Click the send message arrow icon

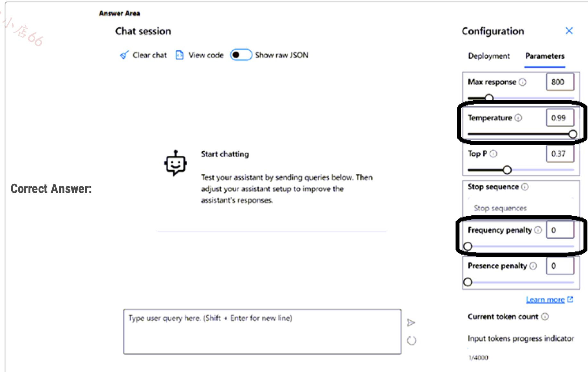[411, 323]
